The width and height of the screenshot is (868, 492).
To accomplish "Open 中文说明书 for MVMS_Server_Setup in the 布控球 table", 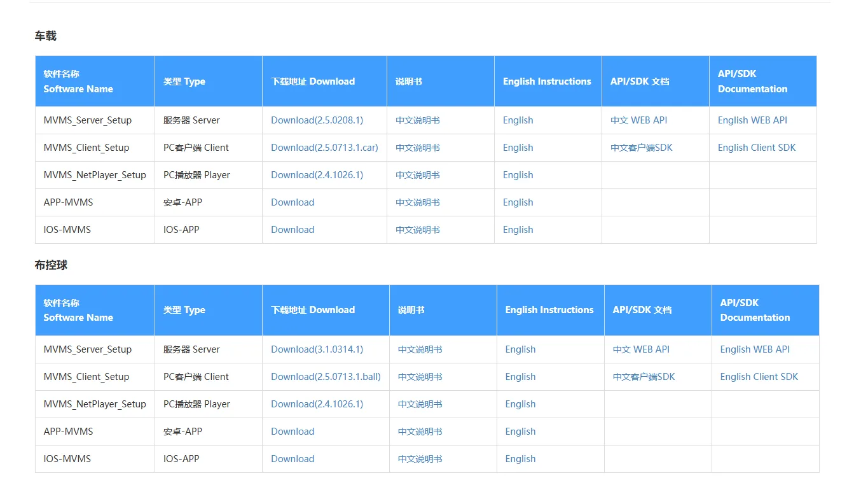I will [x=420, y=349].
